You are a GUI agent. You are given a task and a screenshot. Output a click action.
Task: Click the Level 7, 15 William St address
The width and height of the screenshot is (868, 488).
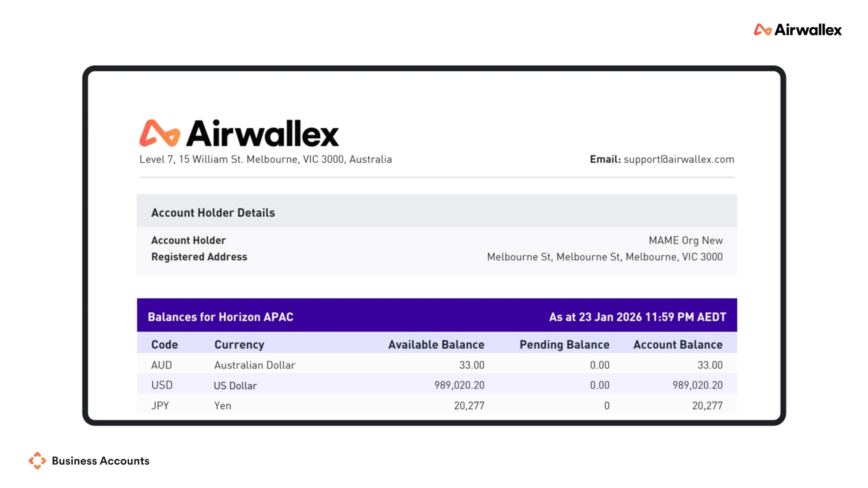click(x=265, y=159)
